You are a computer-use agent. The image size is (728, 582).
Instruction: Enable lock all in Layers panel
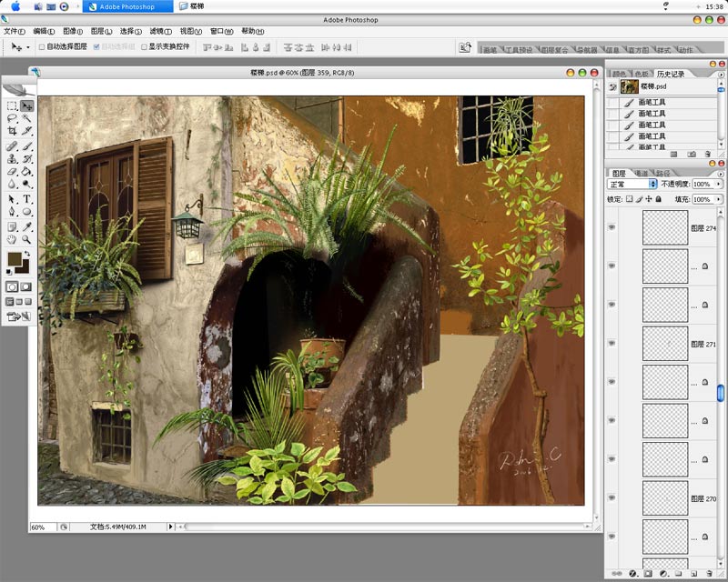tap(658, 199)
